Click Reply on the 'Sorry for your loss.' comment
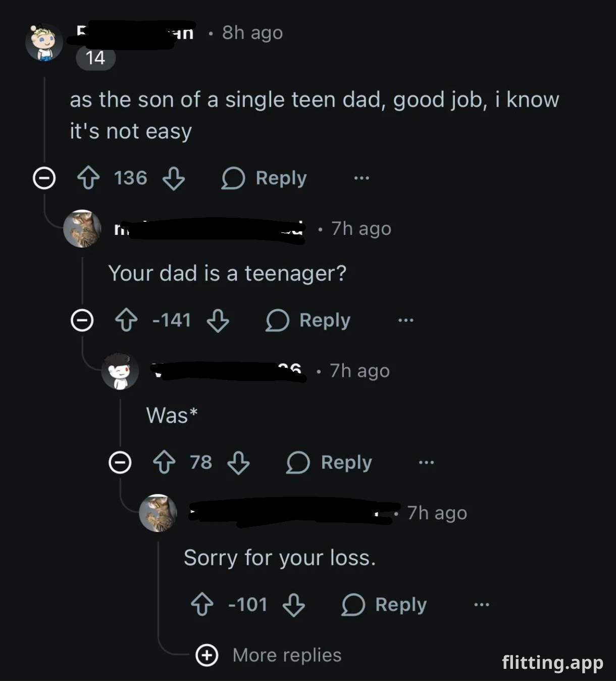Screen dimensions: 616x681 (383, 605)
